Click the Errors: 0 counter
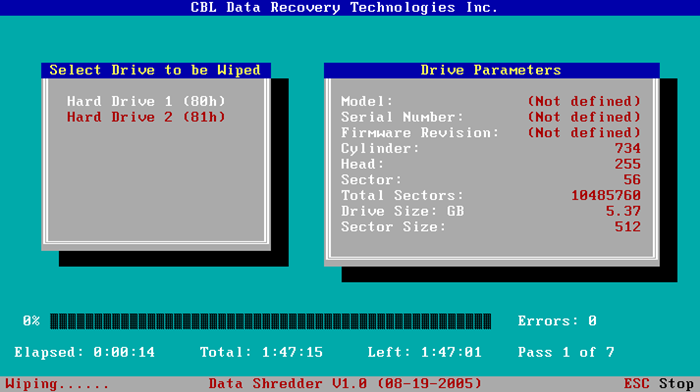This screenshot has width=700, height=392. pos(557,321)
